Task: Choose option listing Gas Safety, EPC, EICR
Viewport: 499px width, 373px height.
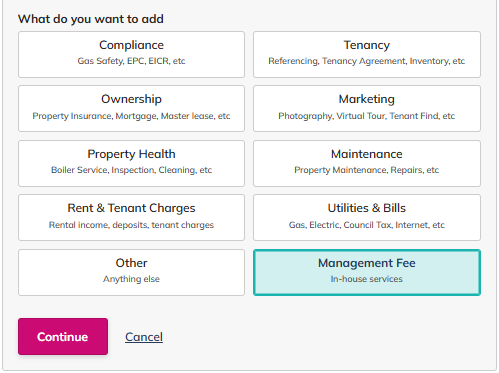Action: tap(131, 54)
